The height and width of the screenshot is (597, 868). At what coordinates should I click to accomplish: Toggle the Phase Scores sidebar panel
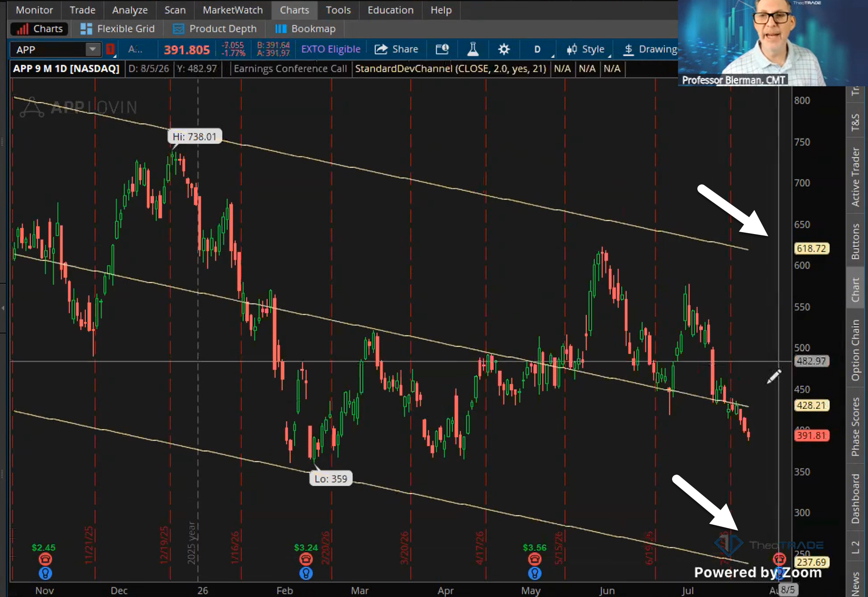click(856, 426)
